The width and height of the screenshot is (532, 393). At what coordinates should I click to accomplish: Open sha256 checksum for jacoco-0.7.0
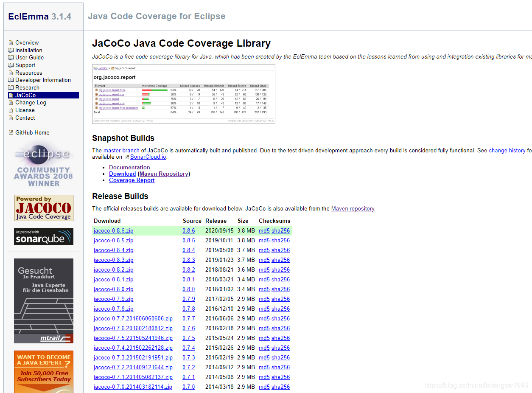pos(280,387)
